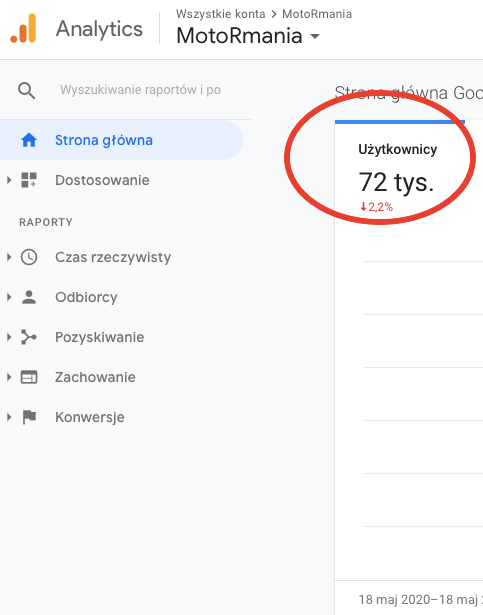Viewport: 483px width, 615px height.
Task: Click the MotoRmania breadcrumb link
Action: click(317, 14)
